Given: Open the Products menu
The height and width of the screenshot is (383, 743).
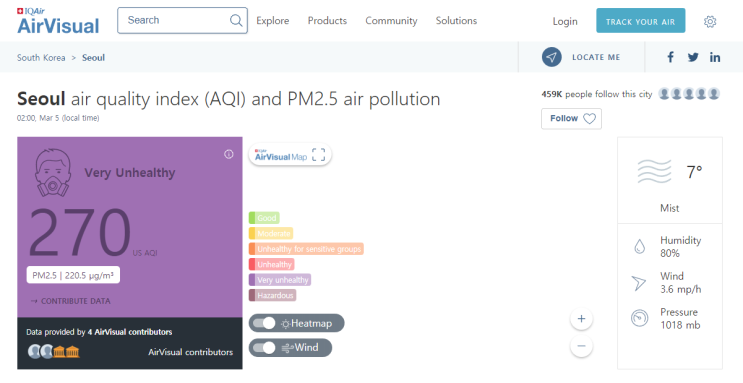Looking at the screenshot, I should coord(327,21).
